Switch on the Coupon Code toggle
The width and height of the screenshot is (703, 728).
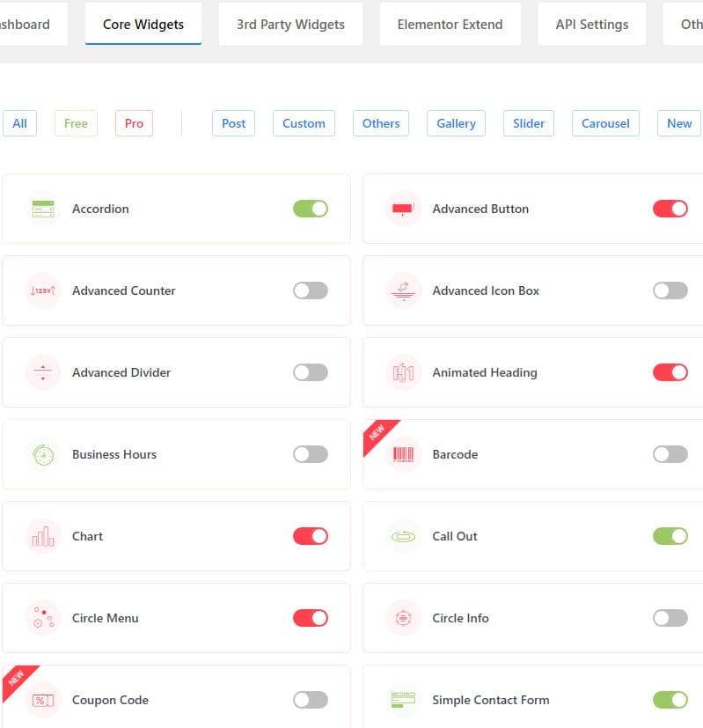(x=311, y=700)
